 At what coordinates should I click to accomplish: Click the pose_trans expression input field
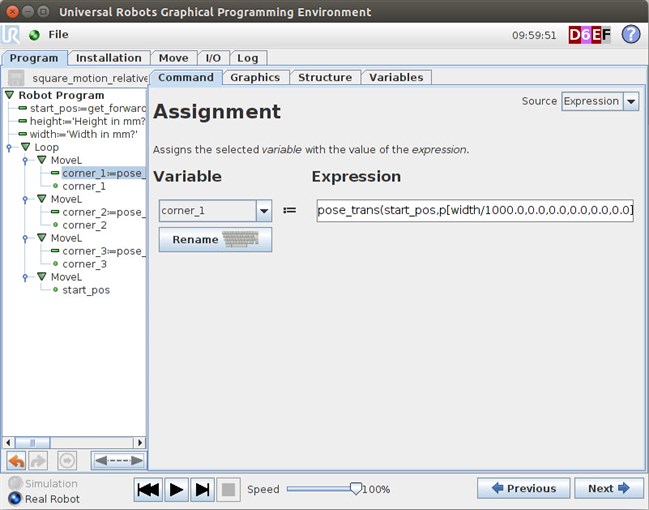474,211
